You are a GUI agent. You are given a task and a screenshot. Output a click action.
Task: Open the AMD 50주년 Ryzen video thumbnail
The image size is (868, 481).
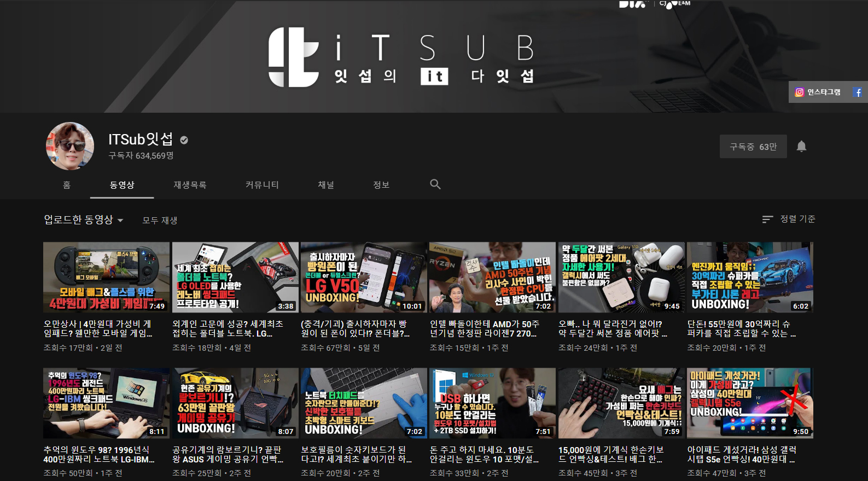click(x=493, y=277)
